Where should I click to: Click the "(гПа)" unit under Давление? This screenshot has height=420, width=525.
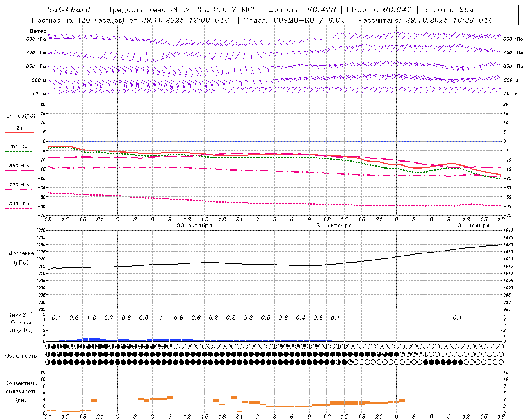tap(21, 262)
